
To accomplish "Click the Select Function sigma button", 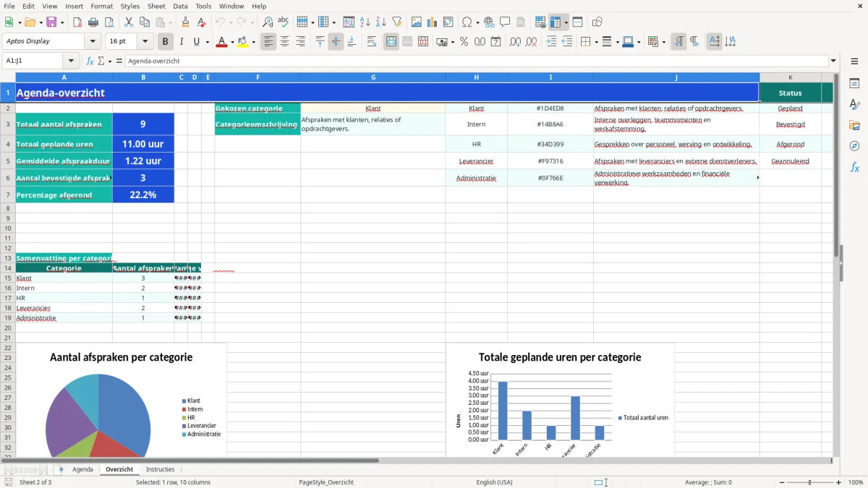I will coord(101,61).
